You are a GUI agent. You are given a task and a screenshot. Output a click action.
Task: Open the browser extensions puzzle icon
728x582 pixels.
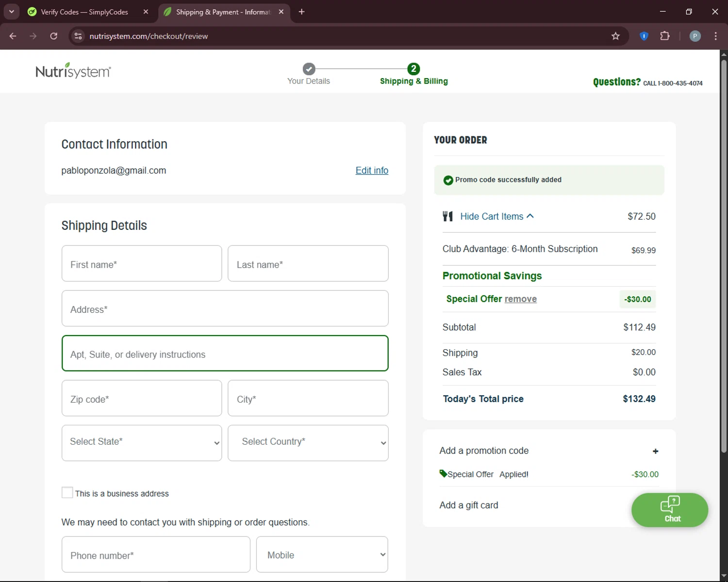click(664, 36)
